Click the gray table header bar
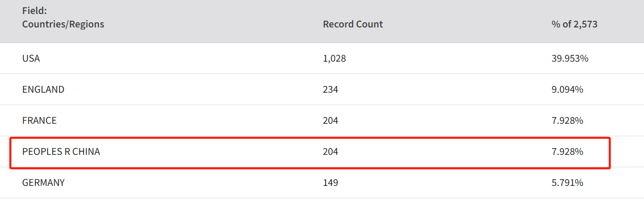 click(322, 21)
